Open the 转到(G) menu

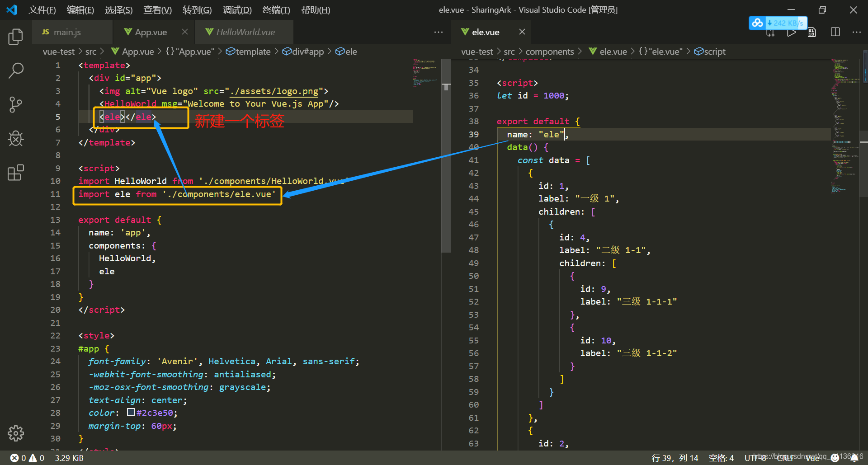pyautogui.click(x=197, y=10)
